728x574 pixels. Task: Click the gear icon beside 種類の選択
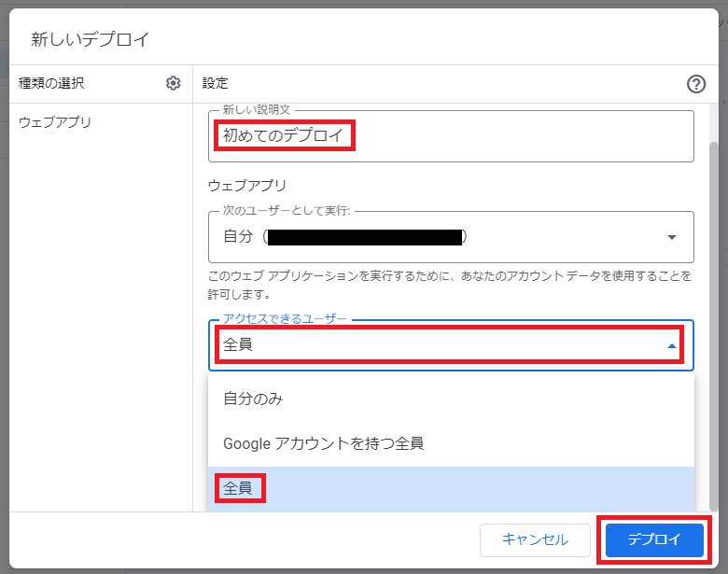pyautogui.click(x=173, y=83)
